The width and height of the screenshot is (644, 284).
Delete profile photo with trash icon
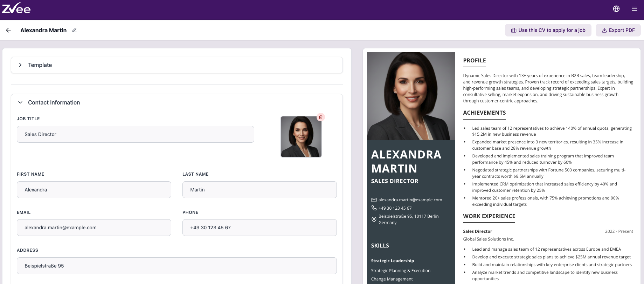click(x=320, y=117)
